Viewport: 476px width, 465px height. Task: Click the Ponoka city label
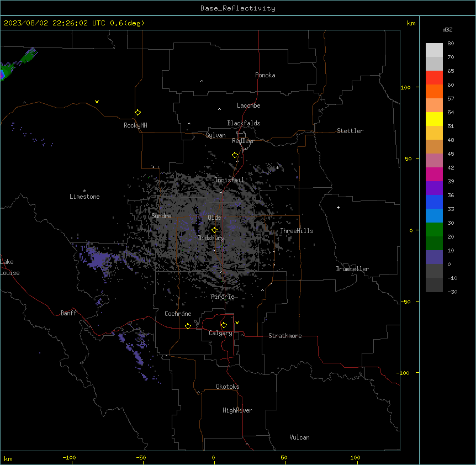click(265, 75)
